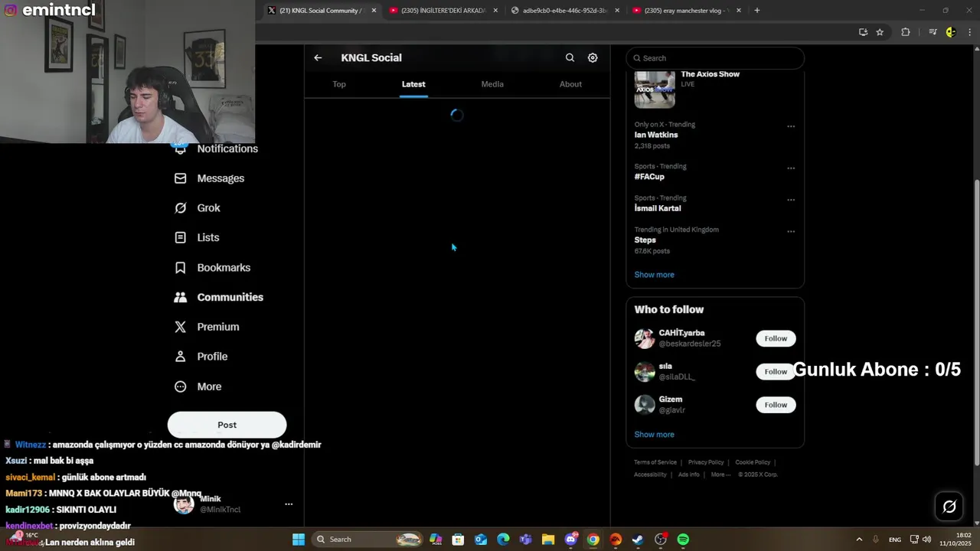Follow CAHİT.yarba
This screenshot has height=551, width=980.
(776, 338)
